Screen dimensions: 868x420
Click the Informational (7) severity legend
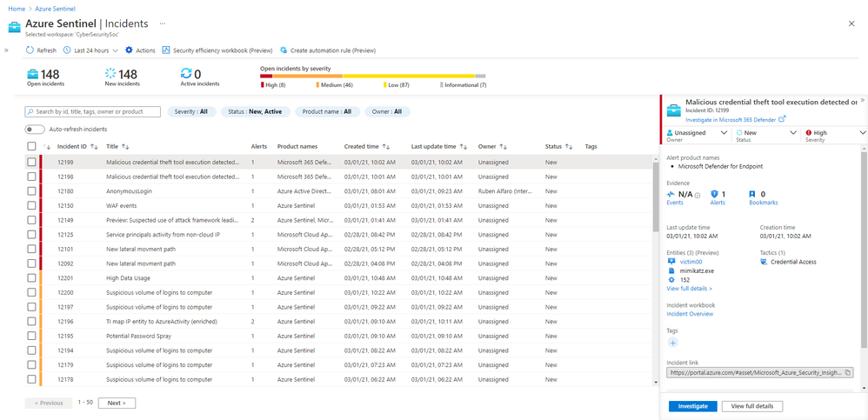point(464,85)
